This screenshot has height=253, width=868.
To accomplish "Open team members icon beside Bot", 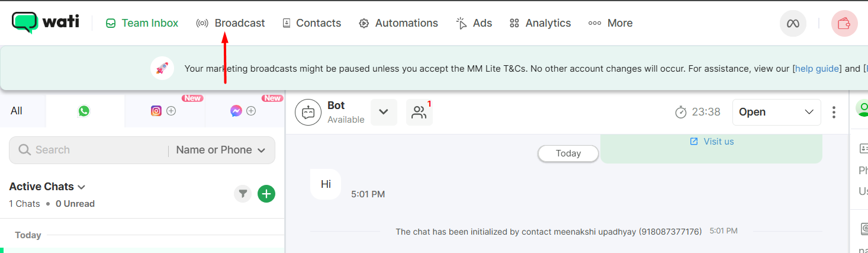I will tap(419, 112).
